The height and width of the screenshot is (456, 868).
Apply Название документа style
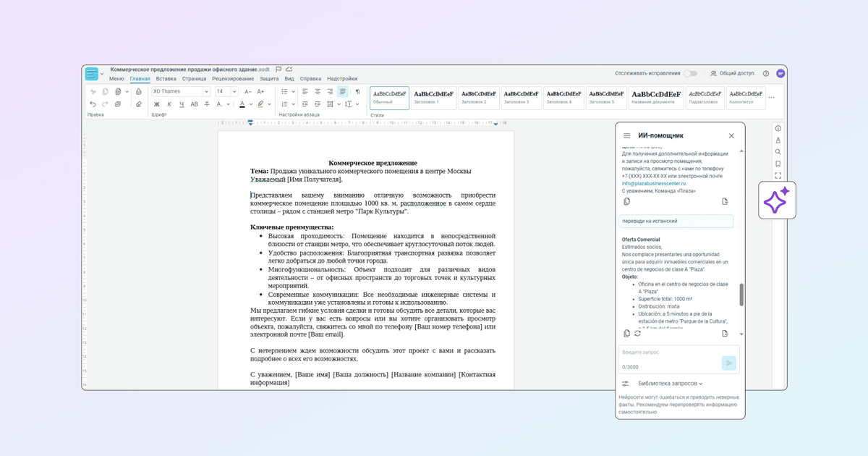656,98
